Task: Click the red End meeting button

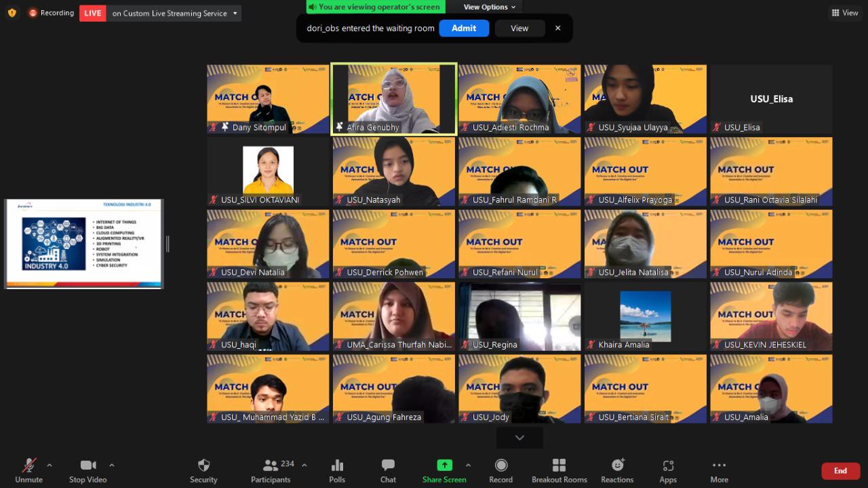Action: [x=840, y=470]
